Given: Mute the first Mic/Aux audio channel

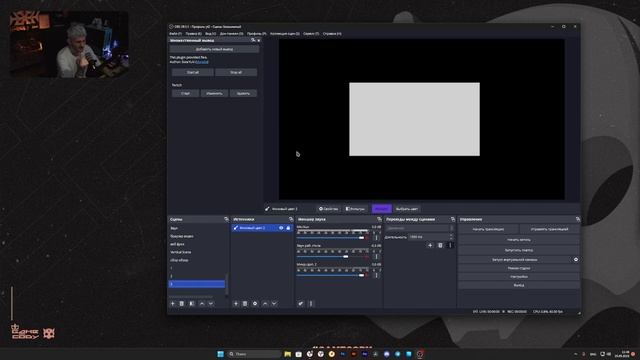Looking at the screenshot, I should pyautogui.click(x=367, y=238).
